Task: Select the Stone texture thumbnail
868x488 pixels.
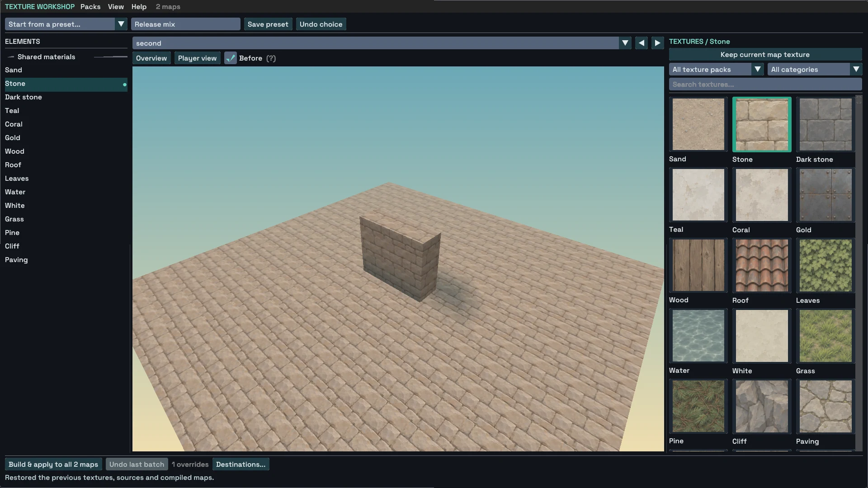Action: click(762, 124)
